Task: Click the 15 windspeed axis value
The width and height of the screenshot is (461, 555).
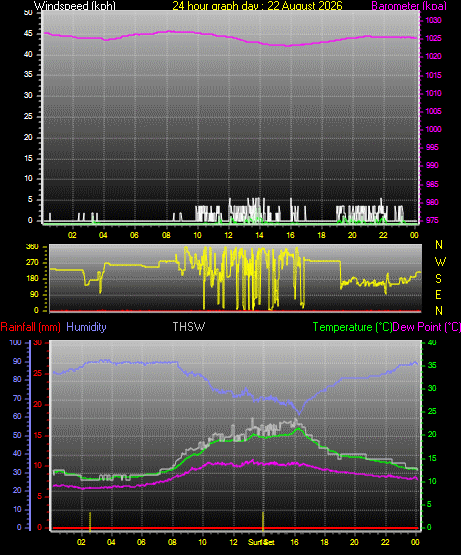Action: pyautogui.click(x=28, y=158)
